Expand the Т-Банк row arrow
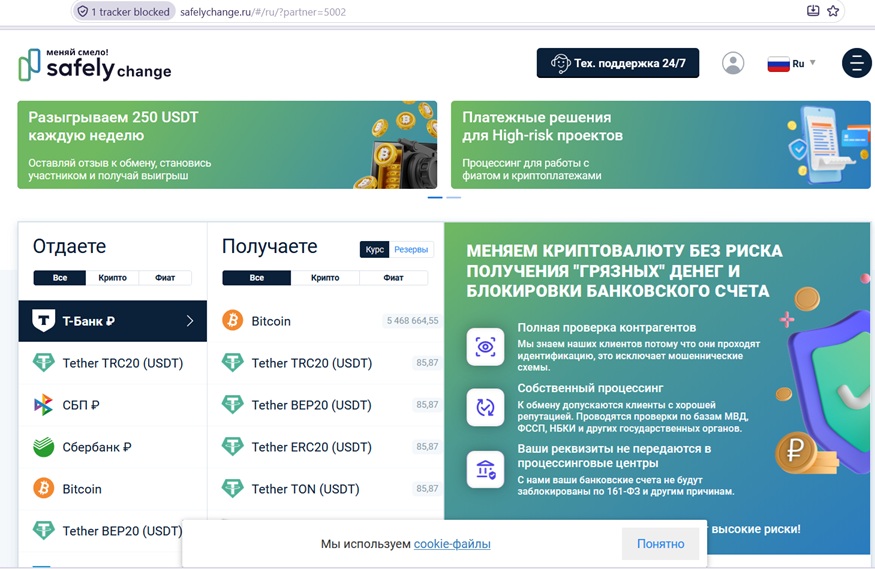The image size is (875, 569). point(190,321)
